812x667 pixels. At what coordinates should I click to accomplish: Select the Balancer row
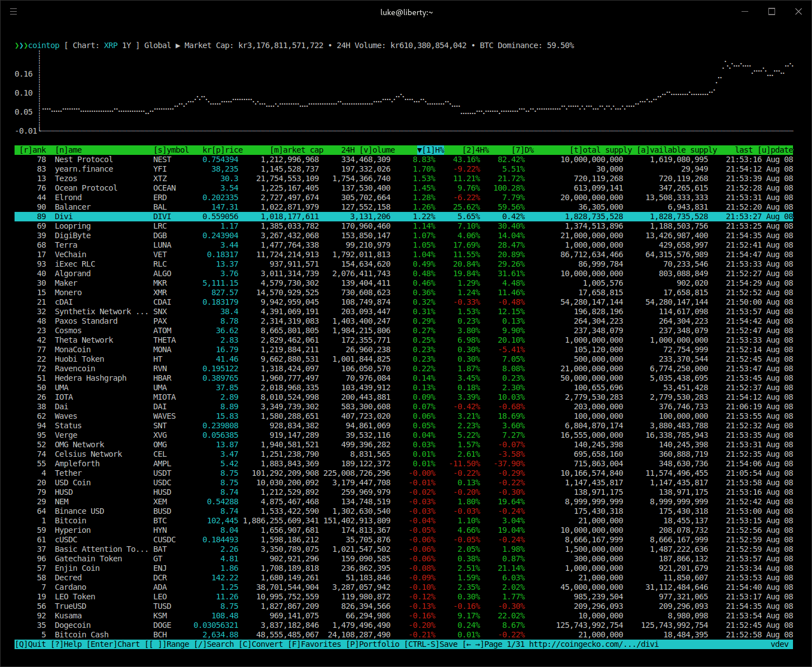tap(404, 207)
